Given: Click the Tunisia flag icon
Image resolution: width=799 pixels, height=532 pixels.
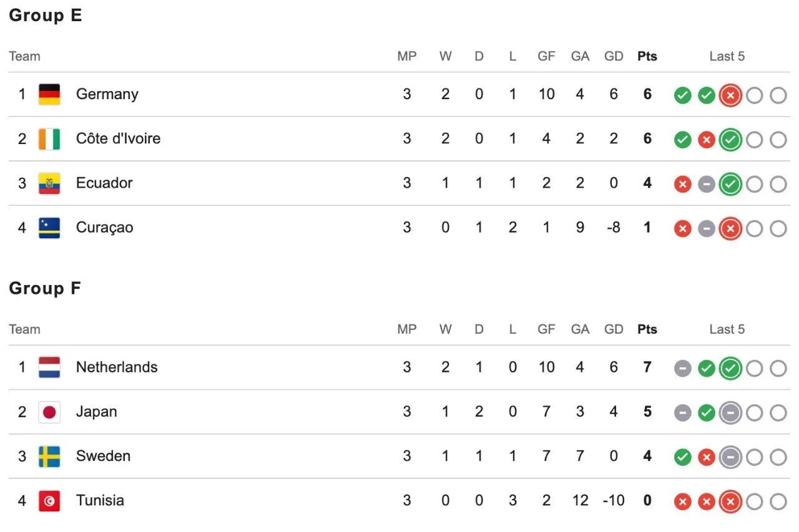Looking at the screenshot, I should pos(49,501).
